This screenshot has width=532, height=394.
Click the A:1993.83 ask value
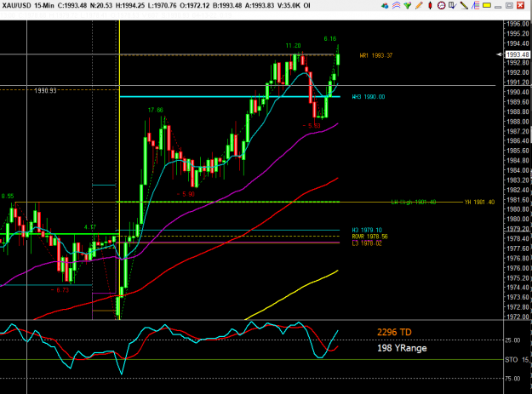260,6
